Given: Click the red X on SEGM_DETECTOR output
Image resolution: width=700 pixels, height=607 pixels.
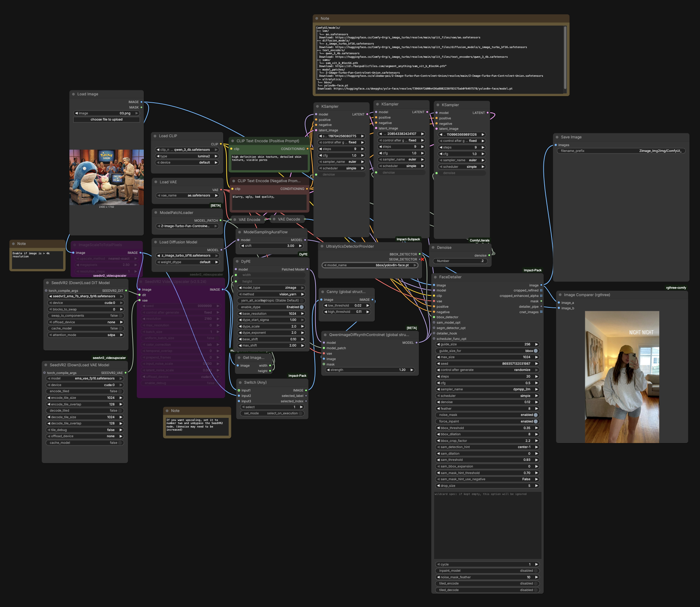Looking at the screenshot, I should tap(422, 259).
